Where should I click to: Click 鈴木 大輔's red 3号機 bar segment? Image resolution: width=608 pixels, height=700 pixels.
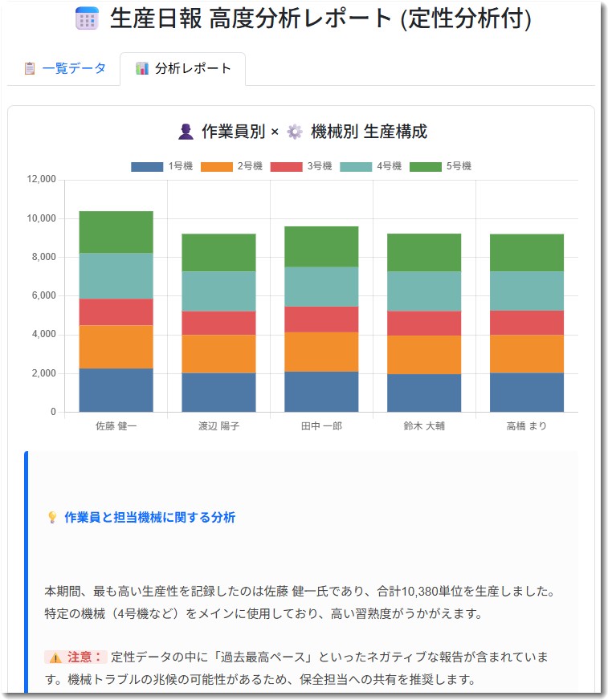point(424,324)
